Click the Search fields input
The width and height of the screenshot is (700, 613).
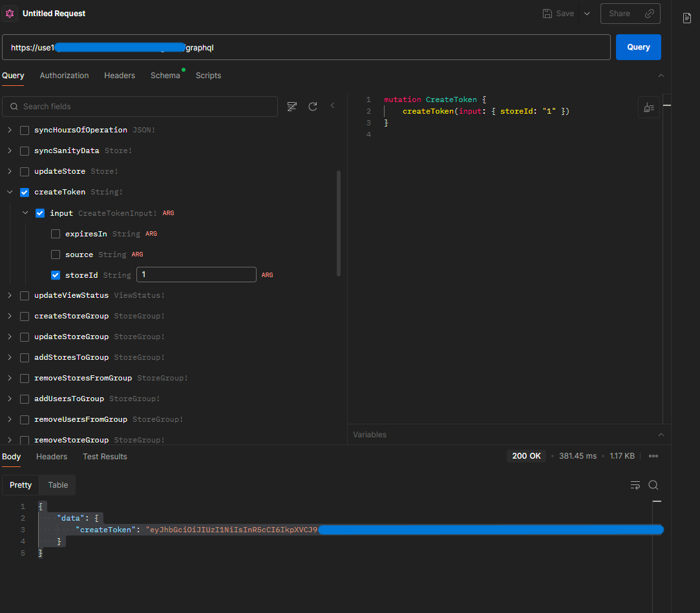click(140, 107)
